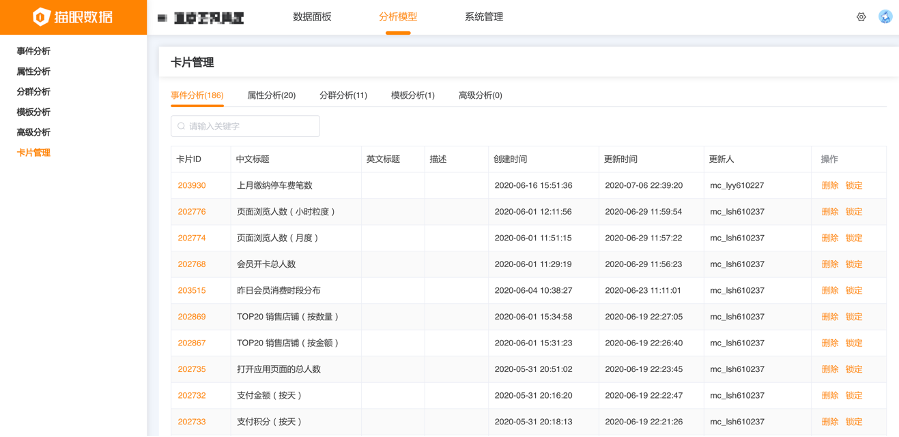Screen dimensions: 899x437
Task: Open card ID 202733
Action: pos(191,422)
